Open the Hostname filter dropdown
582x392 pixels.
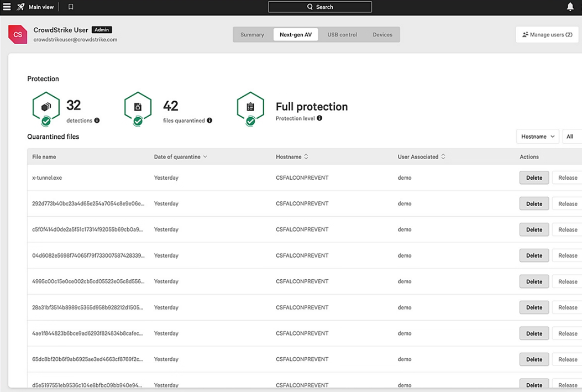[537, 137]
